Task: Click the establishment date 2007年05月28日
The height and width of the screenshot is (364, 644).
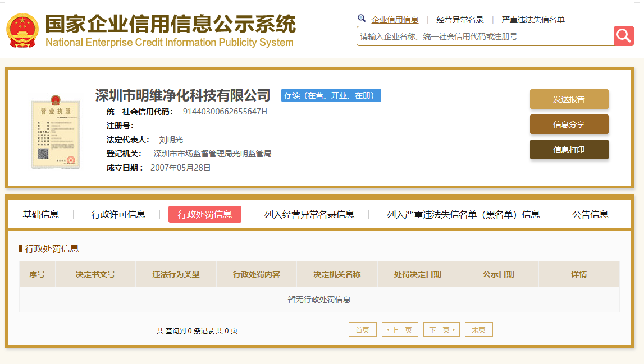Action: 181,168
